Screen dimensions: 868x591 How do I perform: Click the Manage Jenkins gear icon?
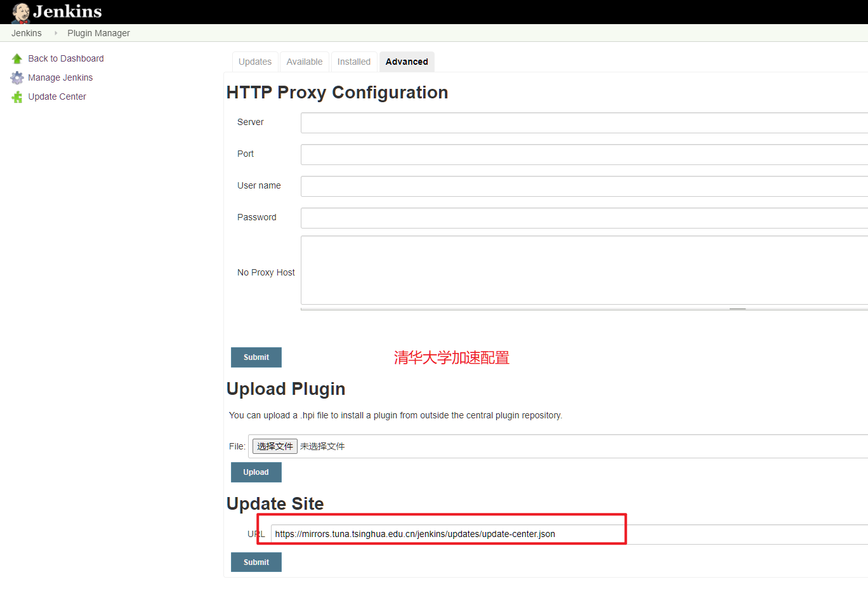[x=17, y=77]
